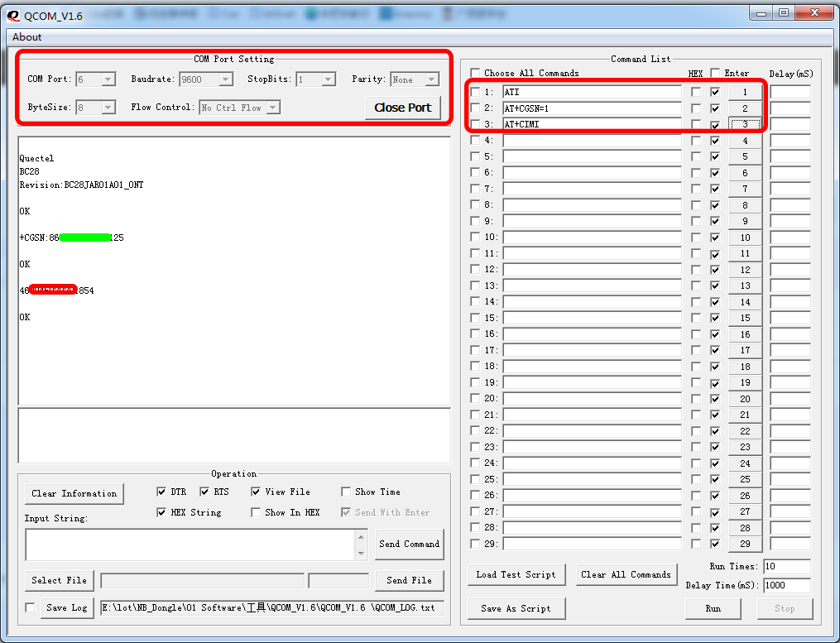Expand the StopBits dropdown
The width and height of the screenshot is (840, 643).
click(329, 79)
